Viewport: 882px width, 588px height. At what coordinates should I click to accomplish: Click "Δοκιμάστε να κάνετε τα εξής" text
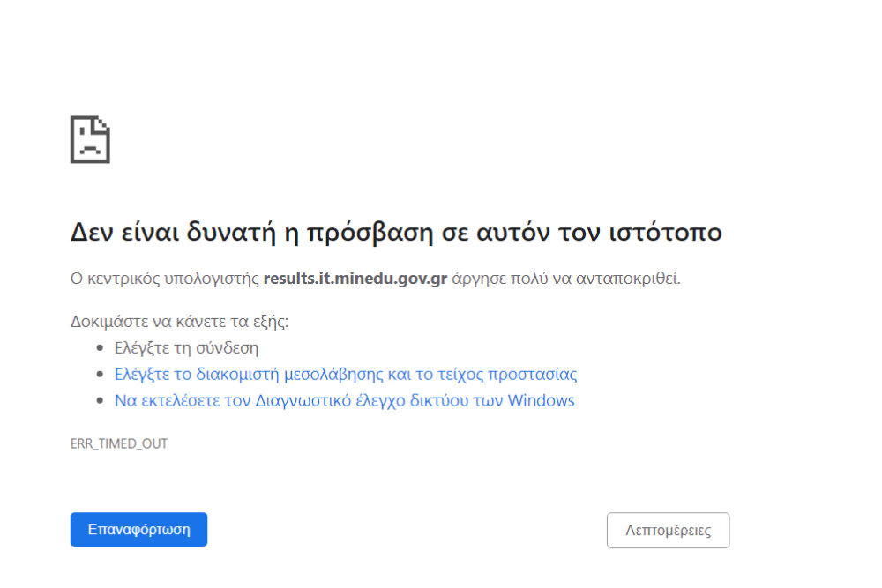(179, 321)
